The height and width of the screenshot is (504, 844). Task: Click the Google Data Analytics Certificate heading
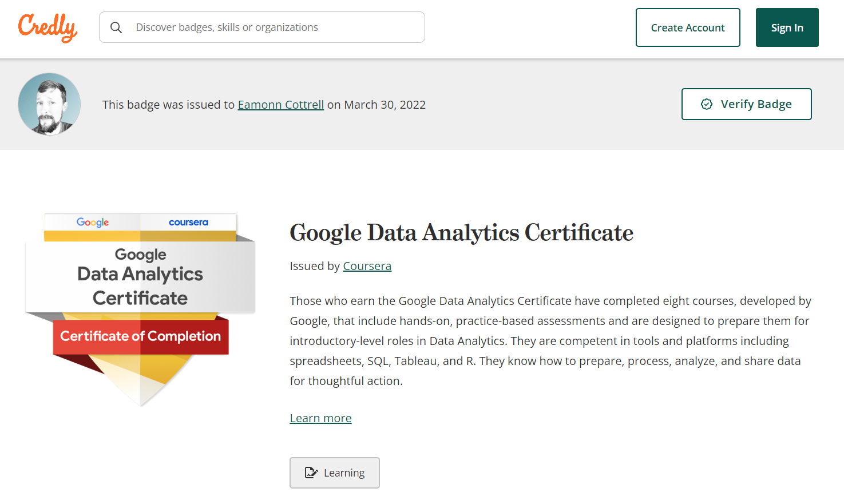(x=461, y=233)
